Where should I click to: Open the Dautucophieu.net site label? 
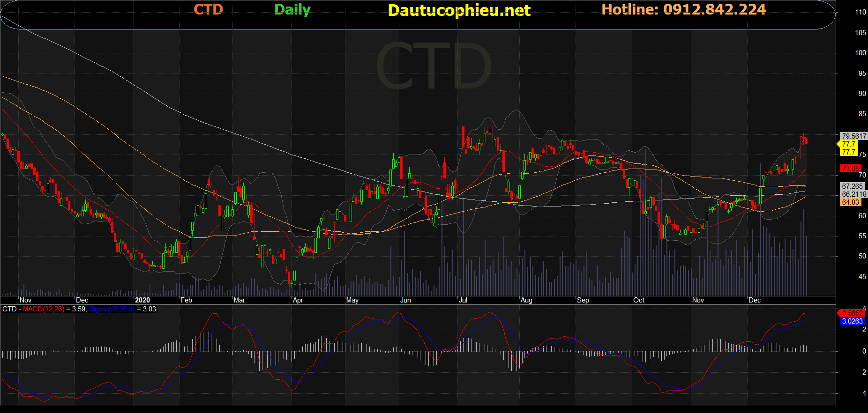point(459,10)
